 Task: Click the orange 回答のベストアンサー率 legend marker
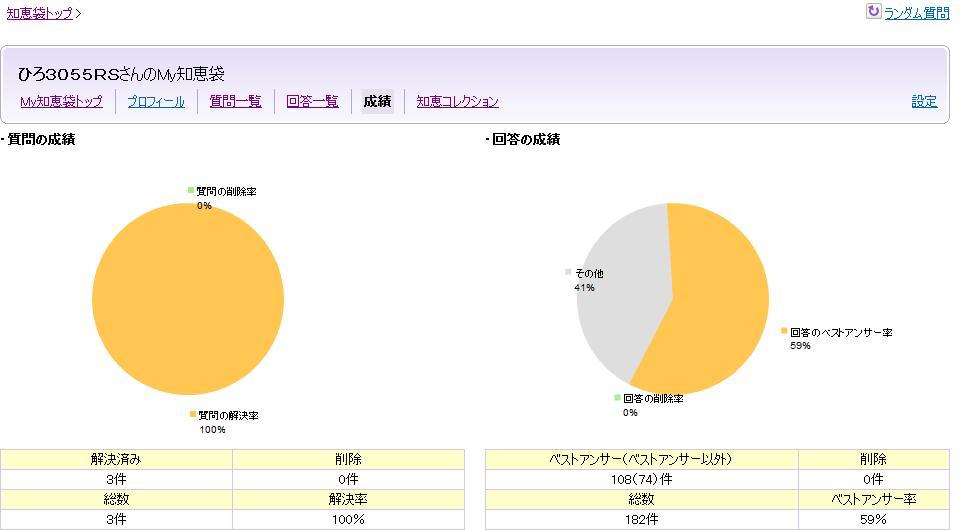785,331
